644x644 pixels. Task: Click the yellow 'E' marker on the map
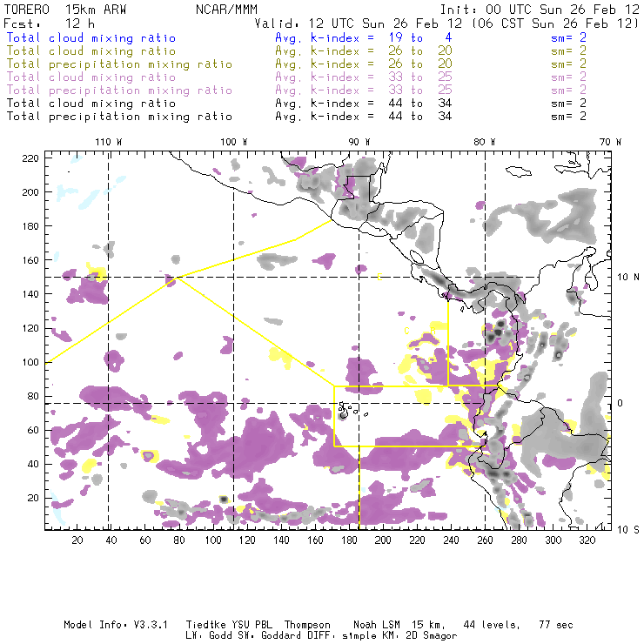pos(379,277)
